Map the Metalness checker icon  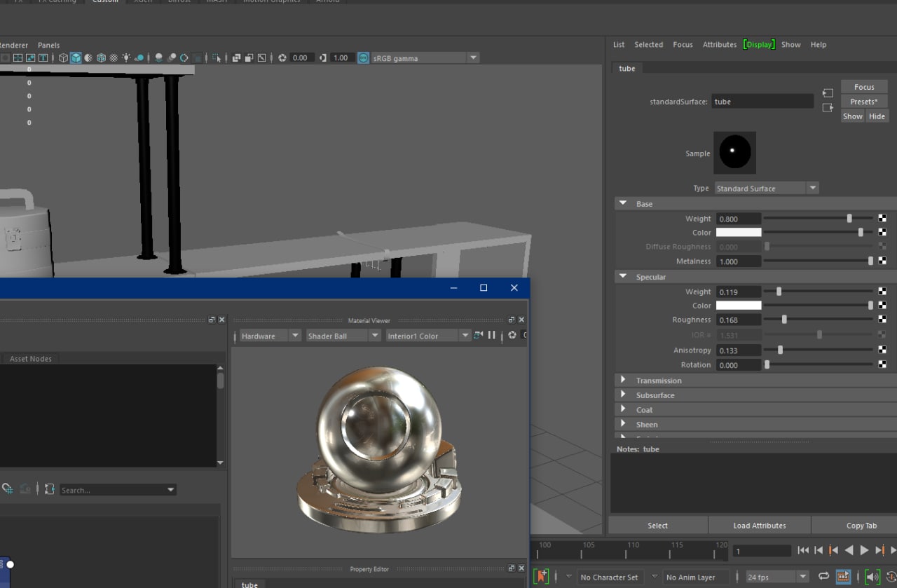[x=882, y=261]
